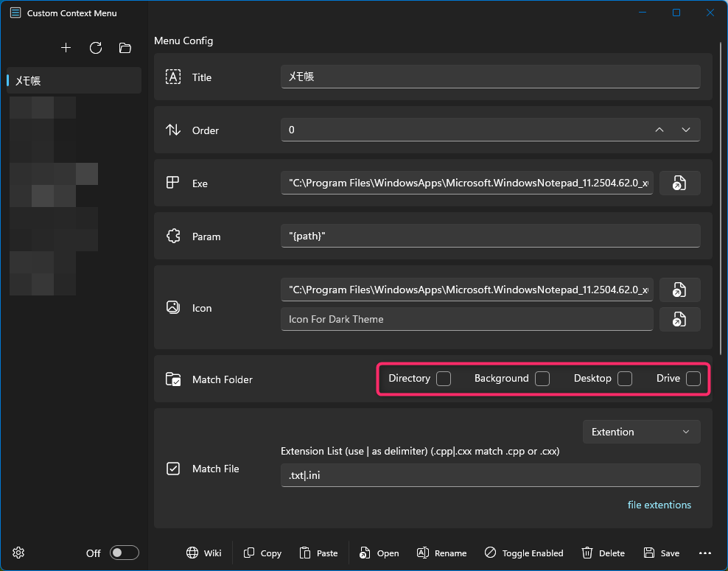Screen dimensions: 728x571
Task: Open the more options ellipsis menu
Action: [704, 553]
